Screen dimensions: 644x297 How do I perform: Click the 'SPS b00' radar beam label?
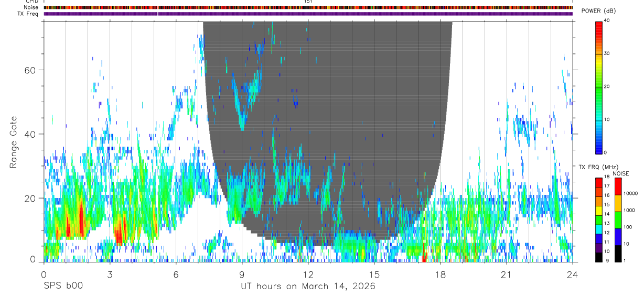63,286
